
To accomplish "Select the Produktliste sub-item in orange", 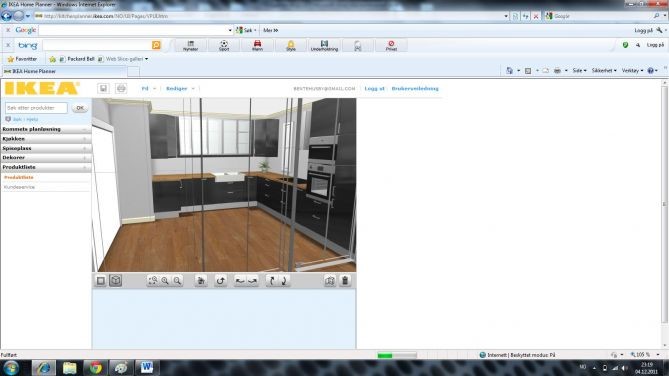I will 19,177.
